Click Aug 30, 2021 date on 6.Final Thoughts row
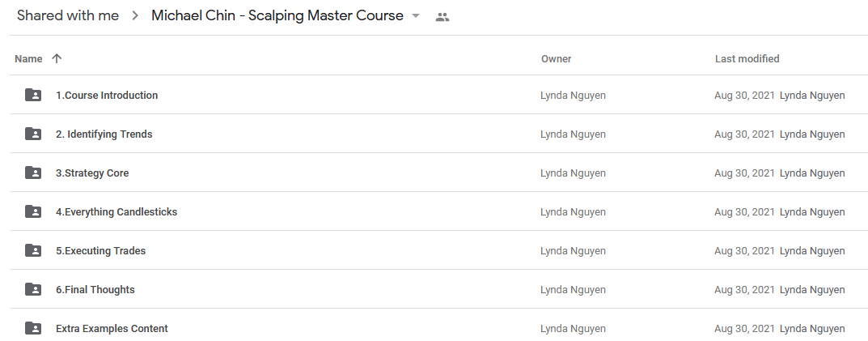Viewport: 868px width, 341px height. tap(744, 289)
